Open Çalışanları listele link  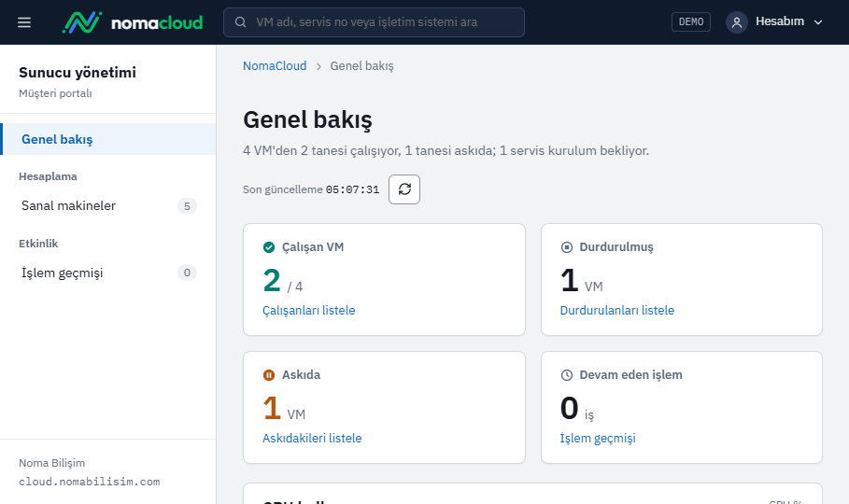(x=308, y=310)
